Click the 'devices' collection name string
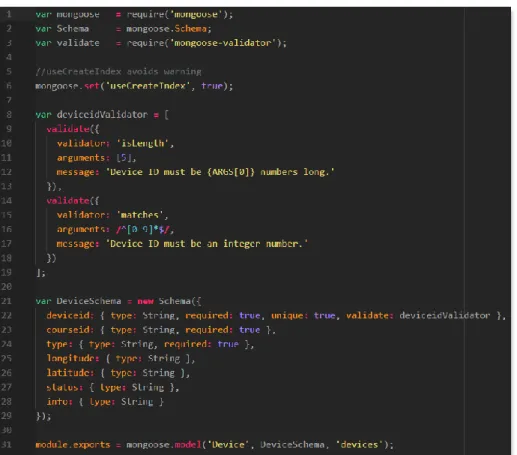 pyautogui.click(x=359, y=445)
